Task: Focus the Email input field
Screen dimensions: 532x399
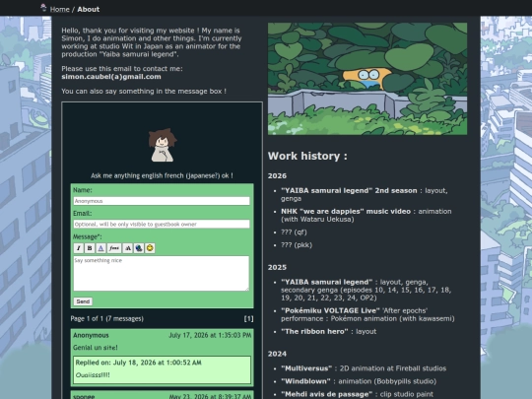Action: [162, 224]
